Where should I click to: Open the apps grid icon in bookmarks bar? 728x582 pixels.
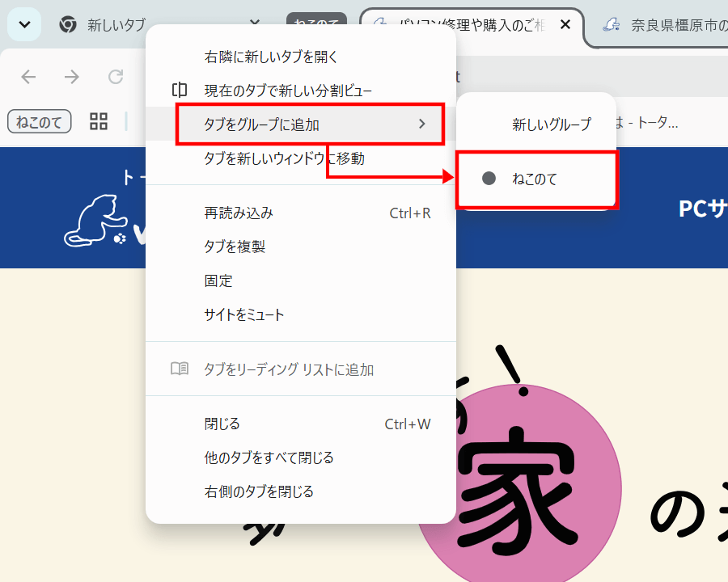tap(99, 121)
